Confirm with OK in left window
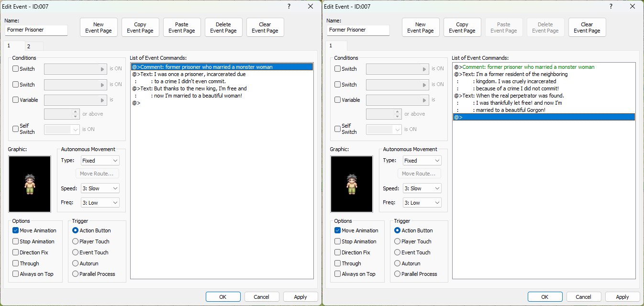Screen dimensions: 644x306 pyautogui.click(x=223, y=297)
